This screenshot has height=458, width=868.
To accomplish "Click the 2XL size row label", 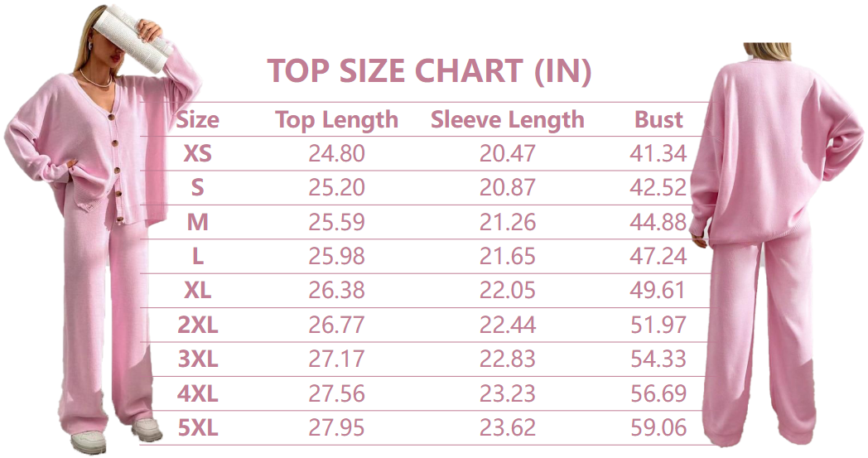I will tap(198, 325).
